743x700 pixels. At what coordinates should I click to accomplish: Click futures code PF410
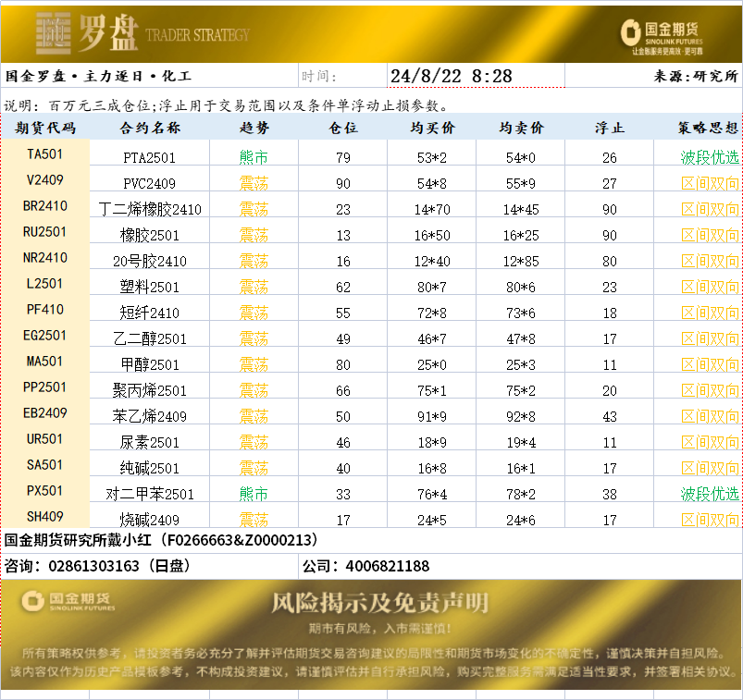tap(45, 309)
